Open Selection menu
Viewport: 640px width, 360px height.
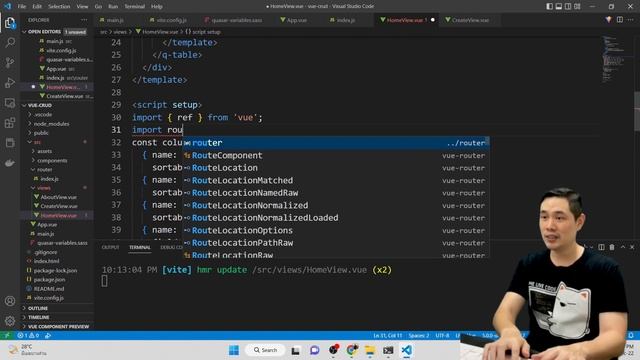point(59,6)
